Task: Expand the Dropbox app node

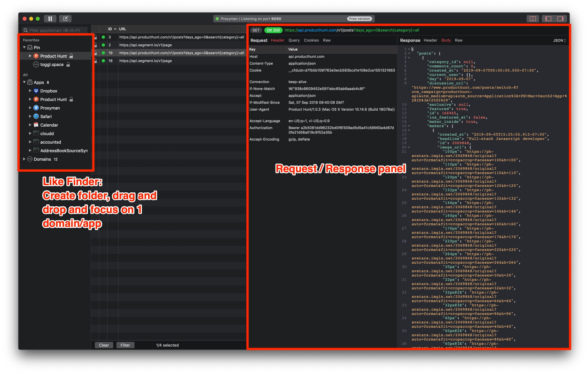Action: (x=30, y=91)
